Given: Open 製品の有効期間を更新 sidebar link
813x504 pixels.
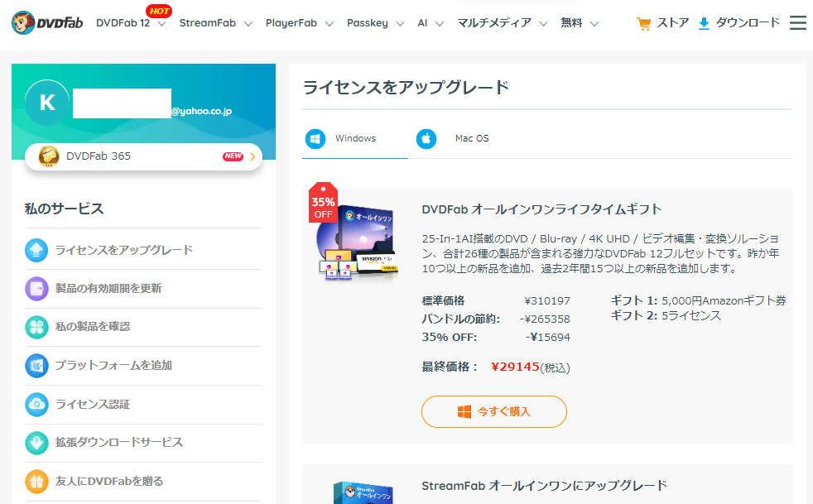Looking at the screenshot, I should click(108, 288).
